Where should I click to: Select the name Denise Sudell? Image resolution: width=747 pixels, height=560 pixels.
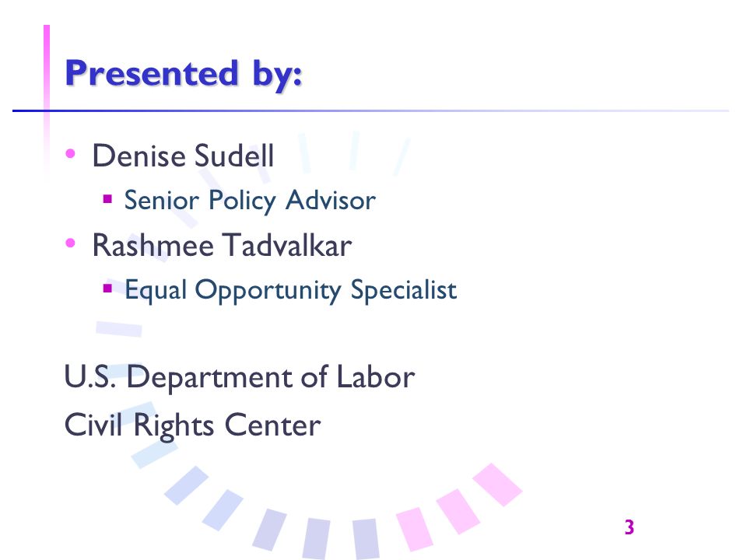pos(183,156)
